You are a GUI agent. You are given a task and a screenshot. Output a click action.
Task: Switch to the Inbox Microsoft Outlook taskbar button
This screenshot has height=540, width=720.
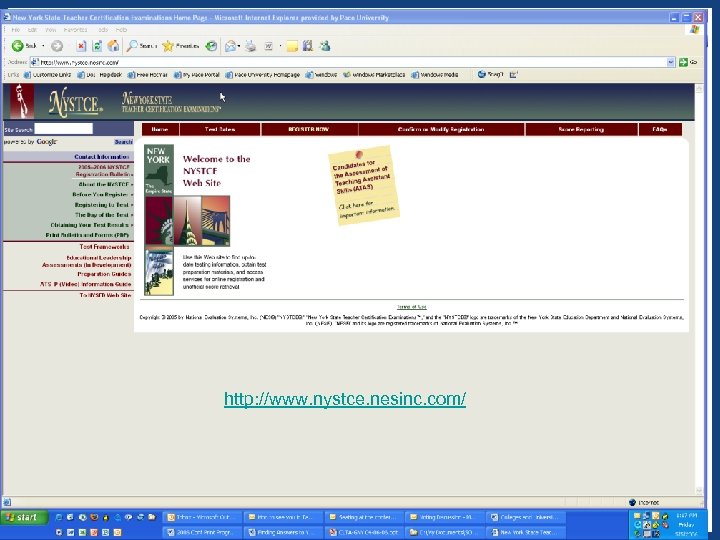point(202,517)
